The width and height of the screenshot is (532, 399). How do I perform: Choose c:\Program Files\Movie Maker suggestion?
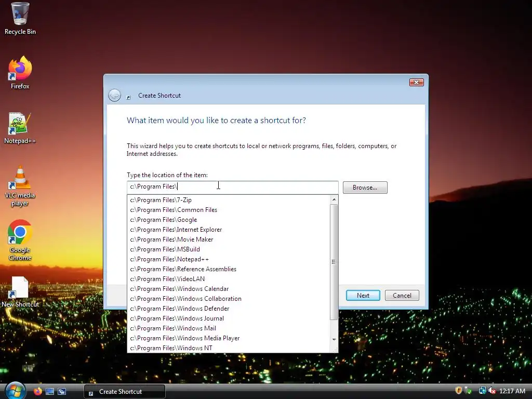(229, 239)
